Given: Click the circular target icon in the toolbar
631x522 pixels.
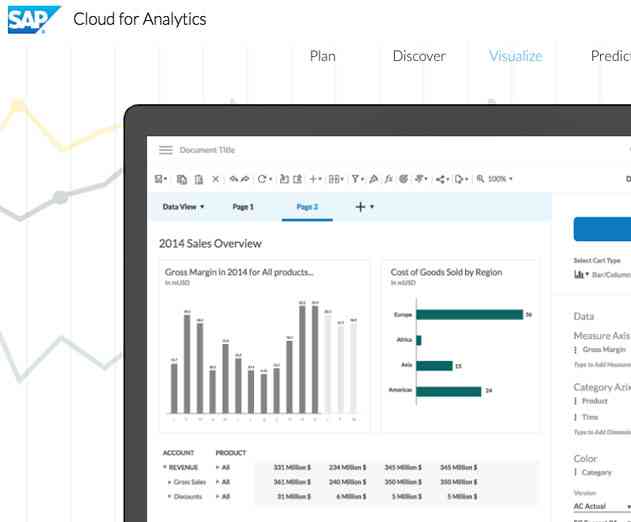Looking at the screenshot, I should [x=404, y=179].
